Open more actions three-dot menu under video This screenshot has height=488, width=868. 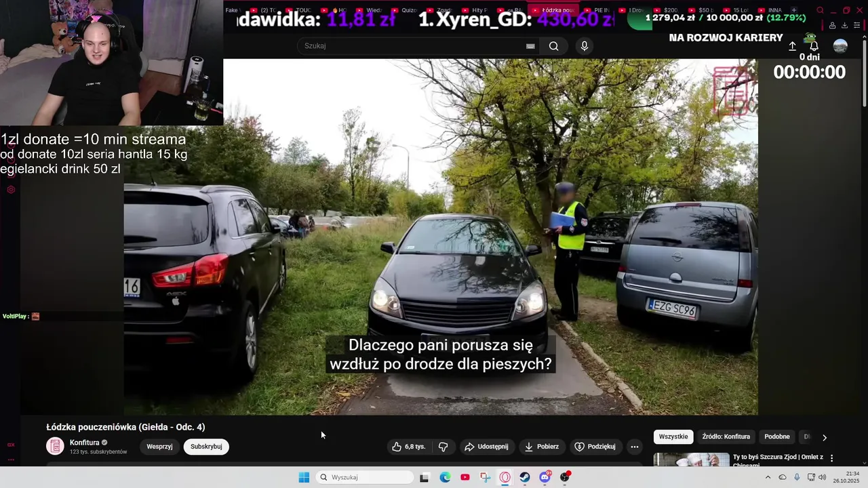pyautogui.click(x=634, y=447)
